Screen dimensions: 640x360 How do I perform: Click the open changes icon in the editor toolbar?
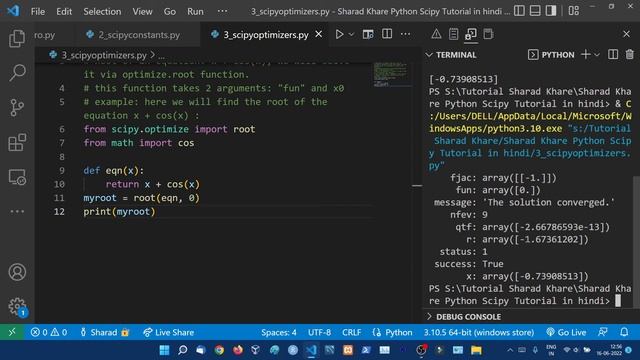[x=368, y=34]
